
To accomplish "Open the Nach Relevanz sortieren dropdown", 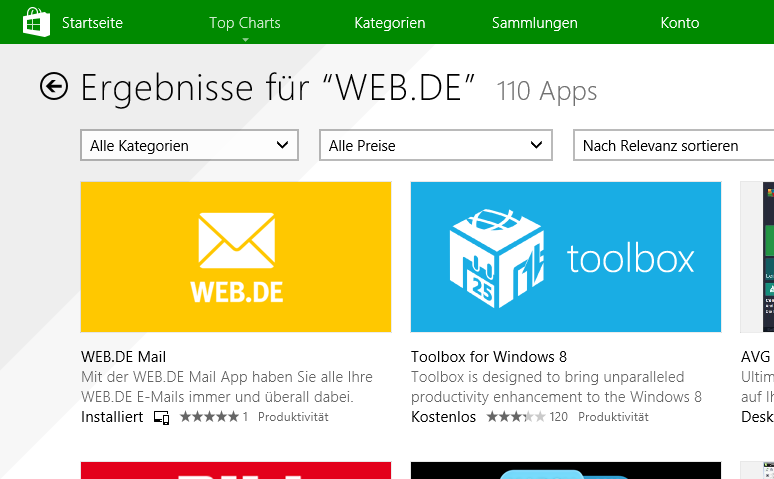I will [x=673, y=145].
